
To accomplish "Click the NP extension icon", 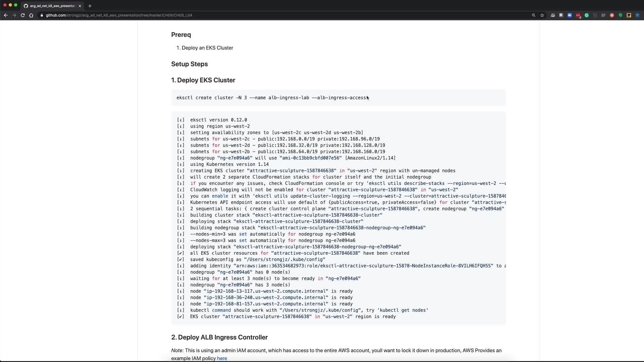I will pyautogui.click(x=603, y=15).
